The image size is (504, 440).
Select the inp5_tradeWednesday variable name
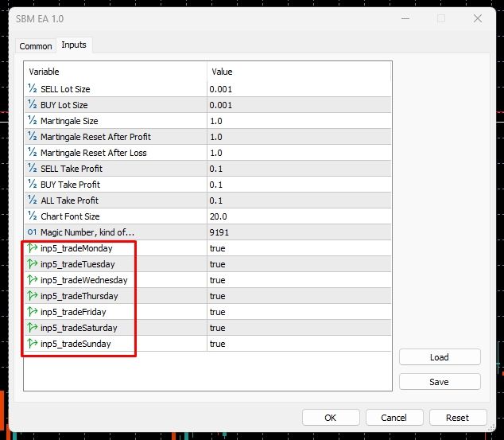coord(84,280)
